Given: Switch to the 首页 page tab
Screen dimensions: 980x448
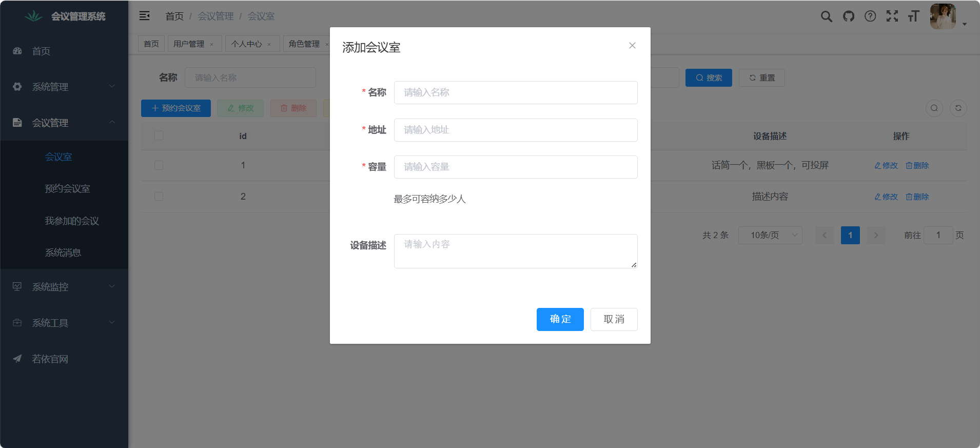Looking at the screenshot, I should 151,44.
